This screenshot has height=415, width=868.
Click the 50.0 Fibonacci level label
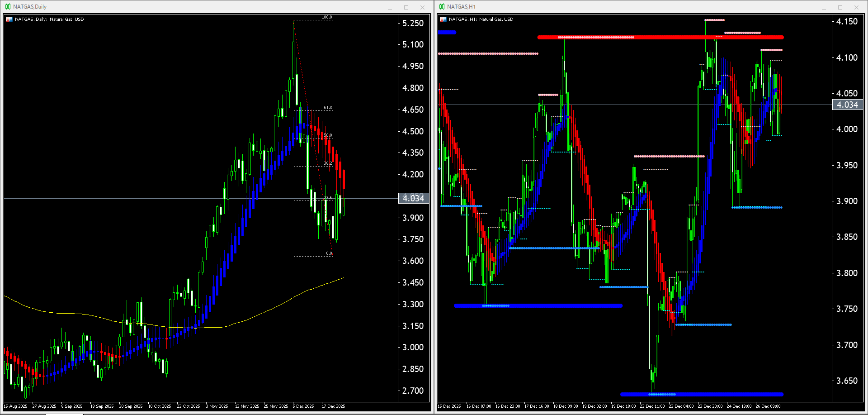(x=328, y=135)
